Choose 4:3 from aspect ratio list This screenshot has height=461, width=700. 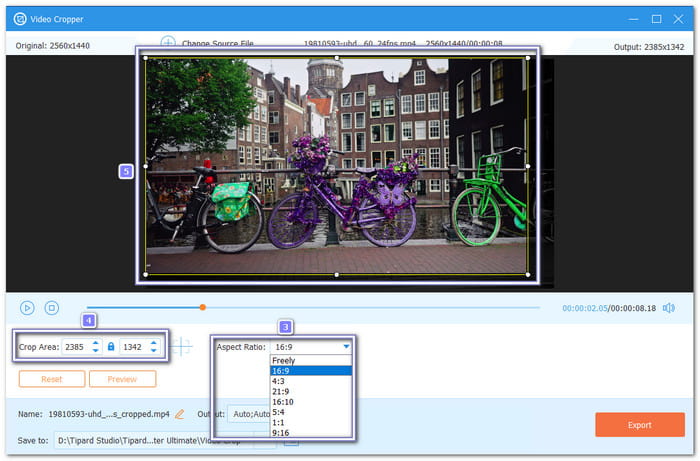311,380
